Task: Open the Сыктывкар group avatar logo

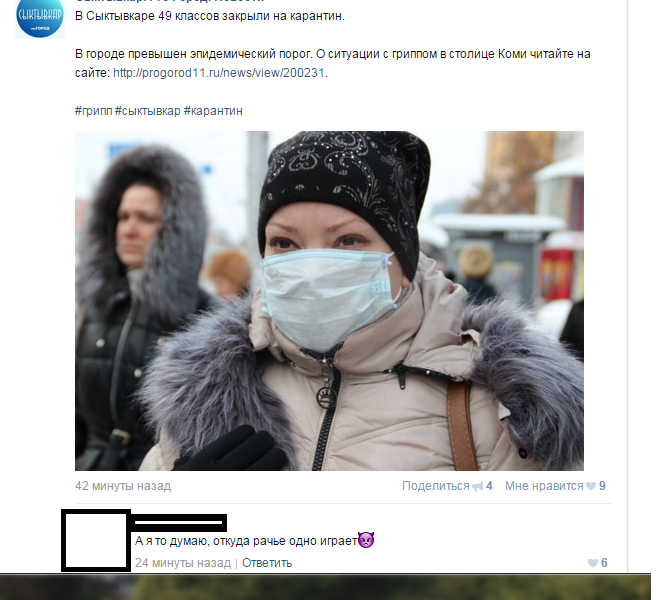Action: pyautogui.click(x=40, y=19)
